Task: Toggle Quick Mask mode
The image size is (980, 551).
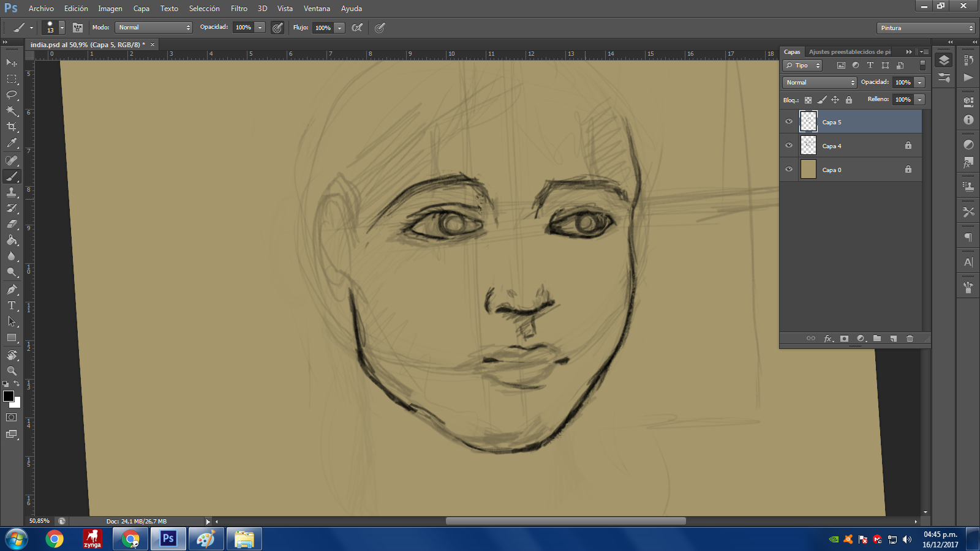Action: point(12,418)
